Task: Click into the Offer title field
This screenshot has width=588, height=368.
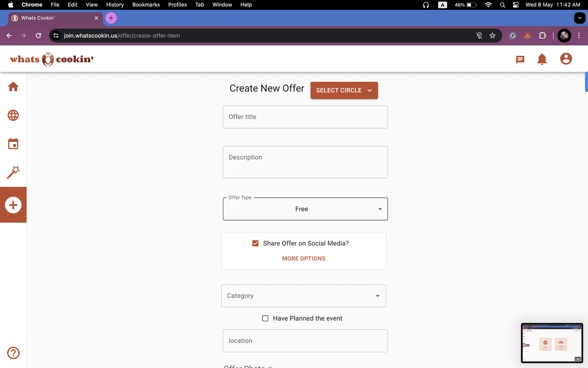Action: (x=305, y=117)
